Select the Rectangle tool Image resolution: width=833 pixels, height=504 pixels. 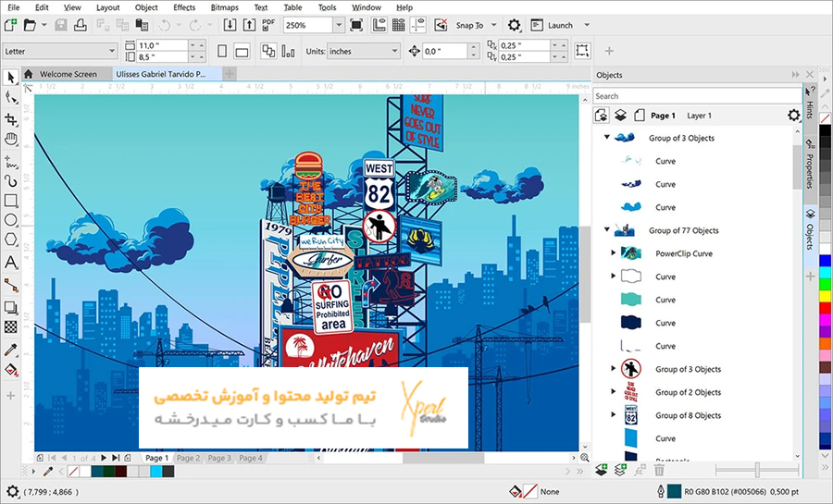click(x=10, y=201)
